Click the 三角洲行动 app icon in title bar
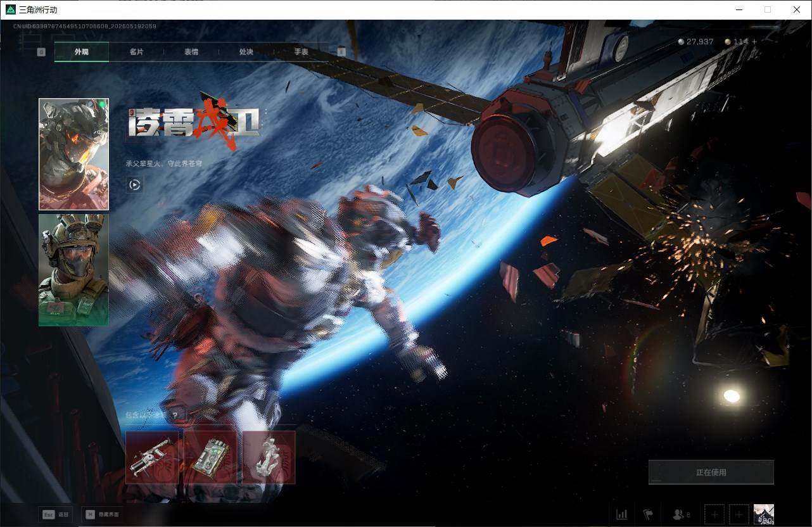Image resolution: width=812 pixels, height=527 pixels. pyautogui.click(x=10, y=10)
